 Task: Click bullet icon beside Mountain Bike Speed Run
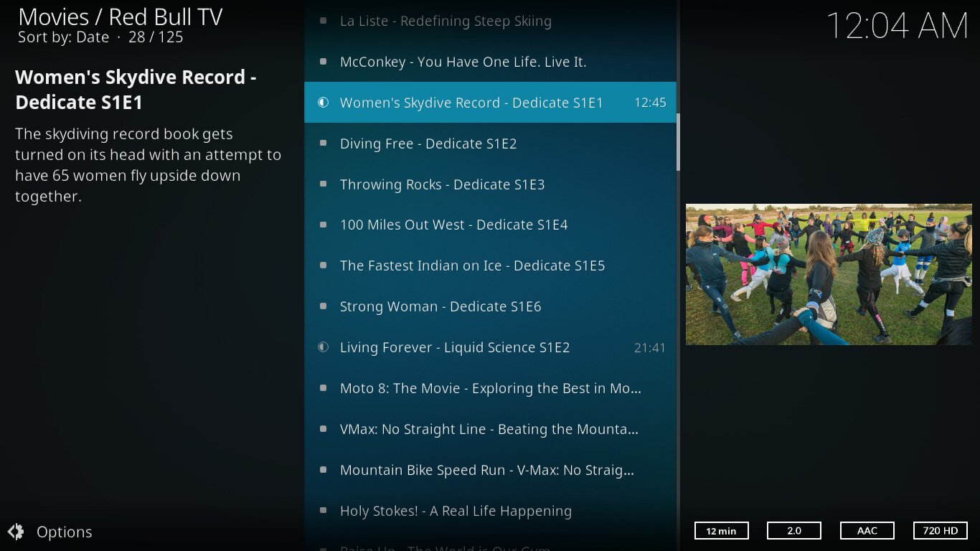coord(324,470)
